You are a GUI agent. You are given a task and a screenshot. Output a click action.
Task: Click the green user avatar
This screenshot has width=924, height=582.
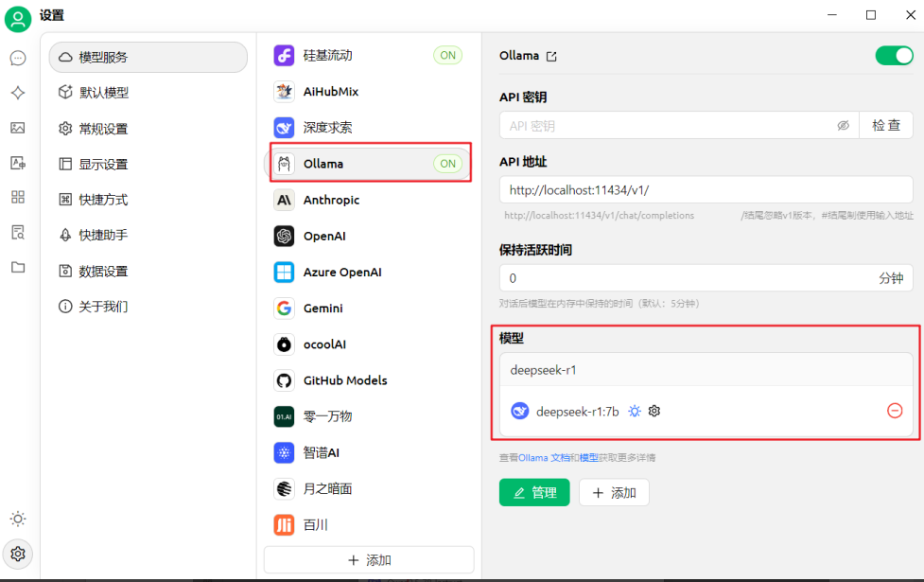[x=18, y=19]
